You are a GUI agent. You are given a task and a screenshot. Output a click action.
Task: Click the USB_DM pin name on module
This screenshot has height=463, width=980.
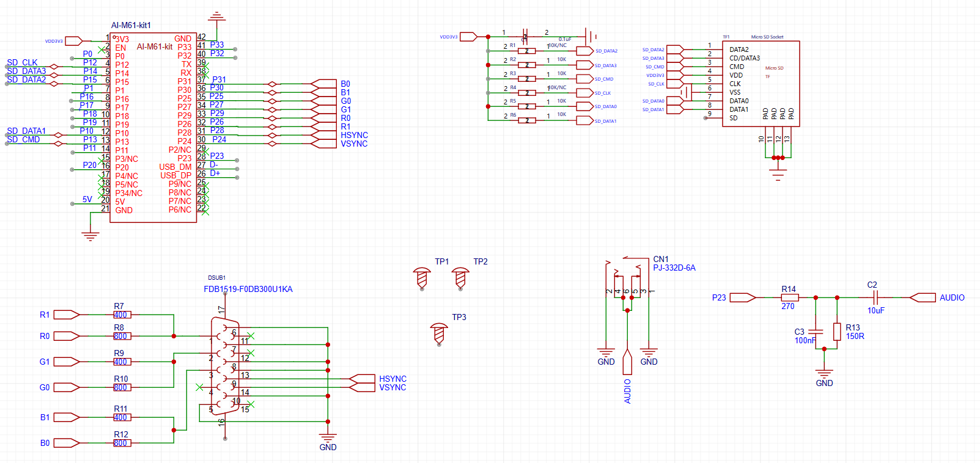tap(175, 167)
